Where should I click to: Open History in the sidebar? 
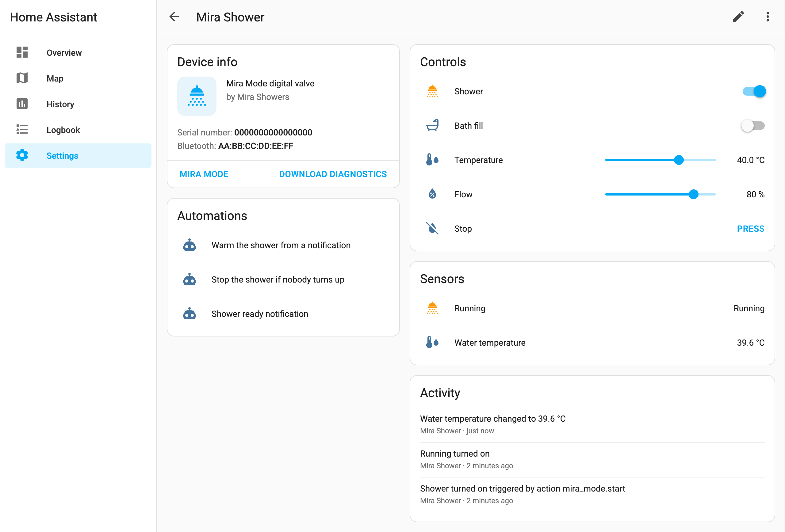click(78, 104)
